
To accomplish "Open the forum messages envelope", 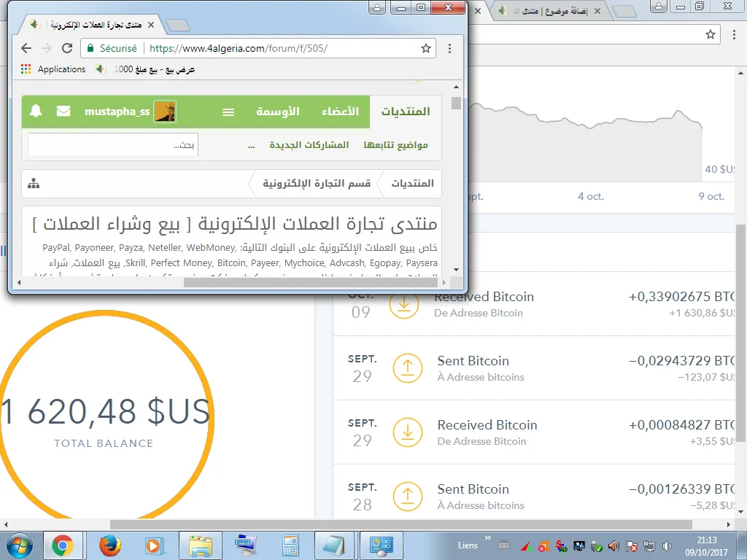I will pyautogui.click(x=63, y=112).
